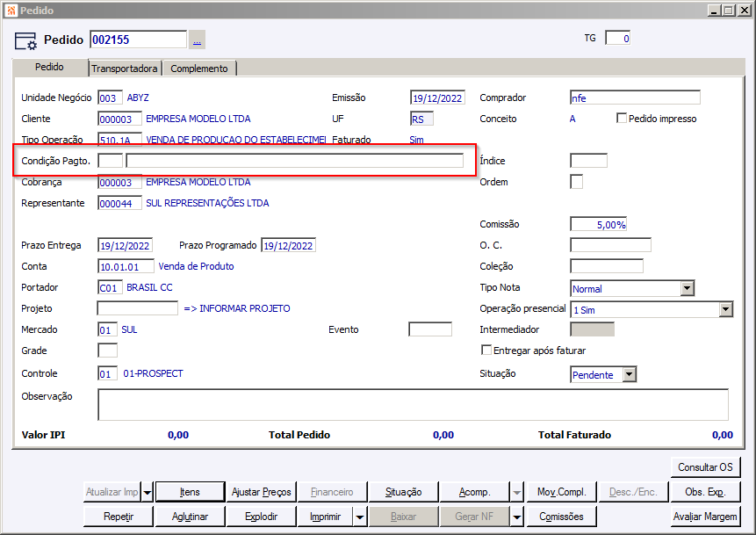
Task: Open the Pedido lookup ellipsis button
Action: coord(197,40)
